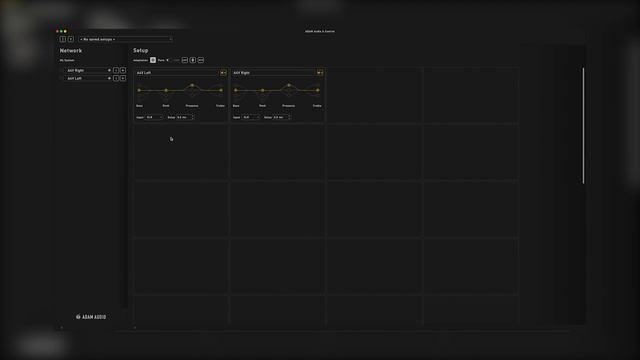
Task: Open the yellow menu button on A4V Right card
Action: pos(320,73)
